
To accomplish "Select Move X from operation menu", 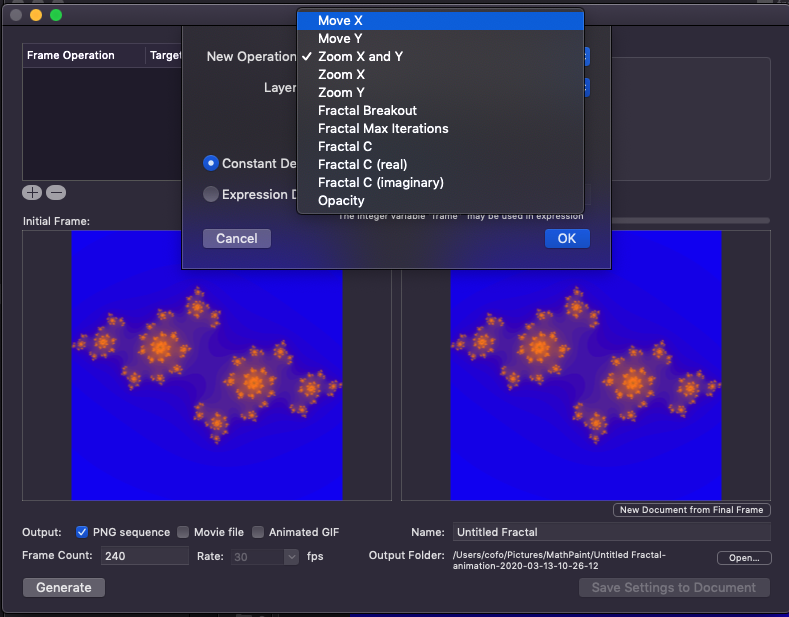I will pyautogui.click(x=440, y=21).
